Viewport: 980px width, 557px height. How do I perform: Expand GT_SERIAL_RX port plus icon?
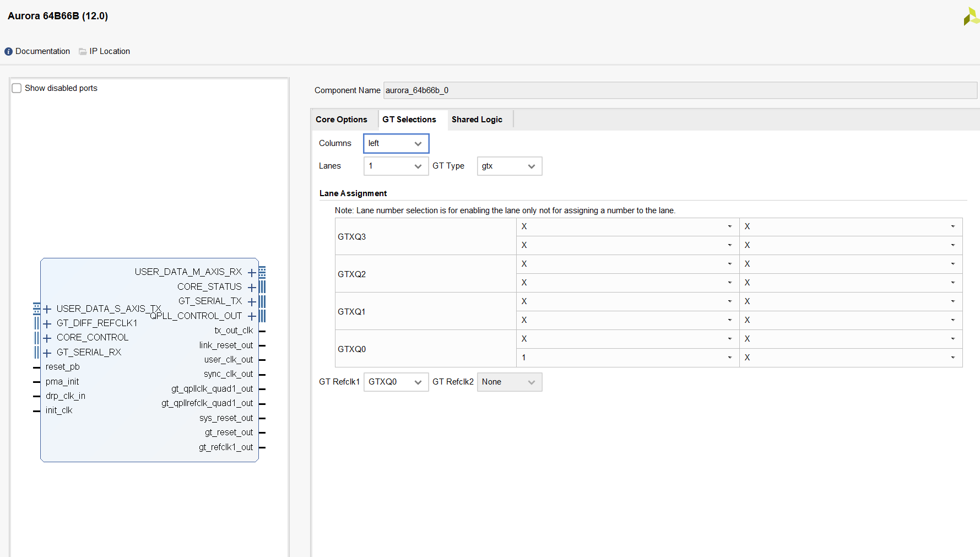coord(47,353)
